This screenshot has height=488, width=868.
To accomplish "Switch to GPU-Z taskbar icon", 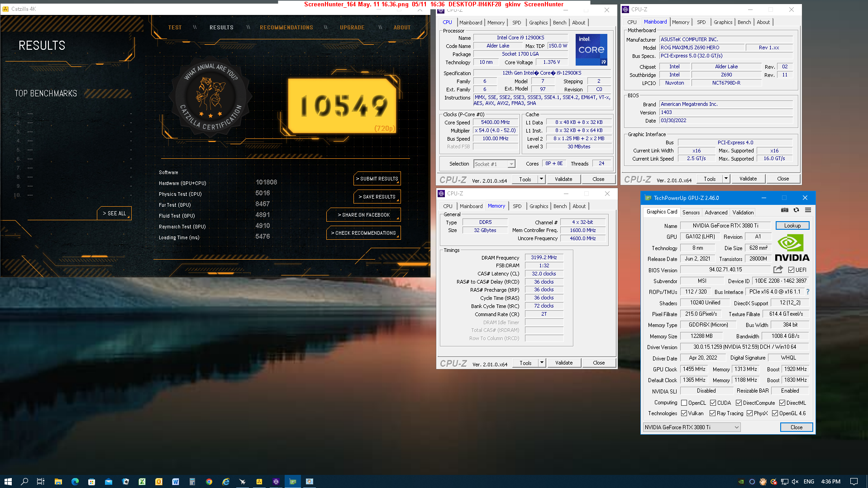I will click(293, 482).
